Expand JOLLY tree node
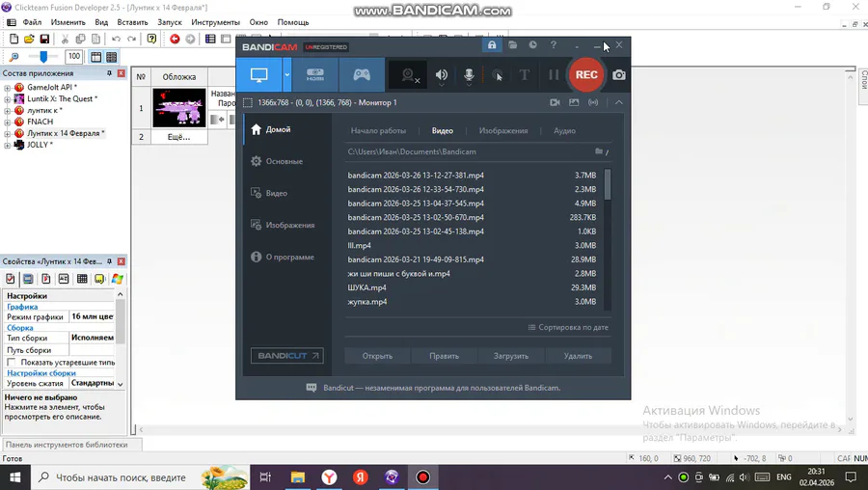Screen dimensions: 868x490 [7, 145]
